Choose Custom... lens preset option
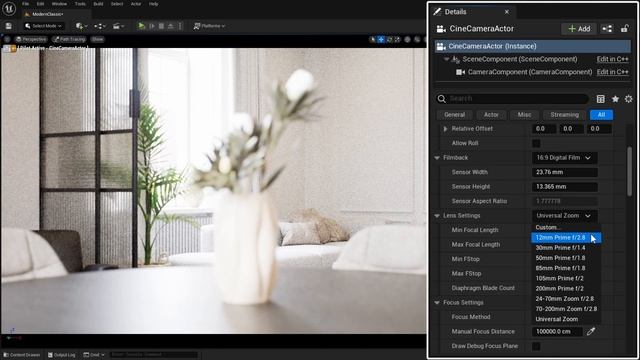640x360 pixels. (x=566, y=227)
